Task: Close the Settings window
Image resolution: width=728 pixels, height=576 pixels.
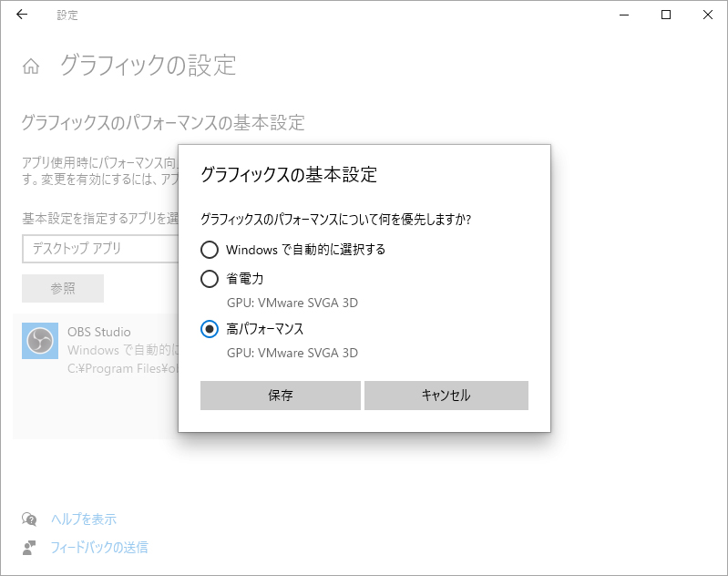Action: tap(708, 15)
